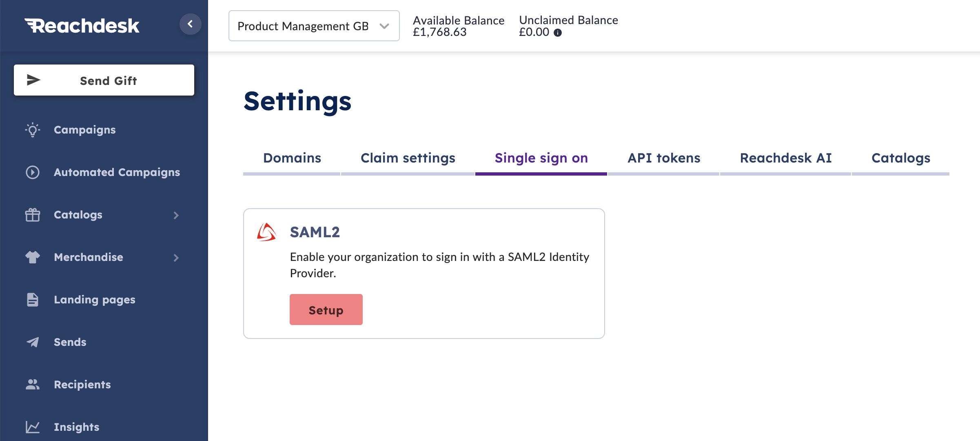This screenshot has height=441, width=980.
Task: Select the API tokens tab
Action: (x=663, y=158)
